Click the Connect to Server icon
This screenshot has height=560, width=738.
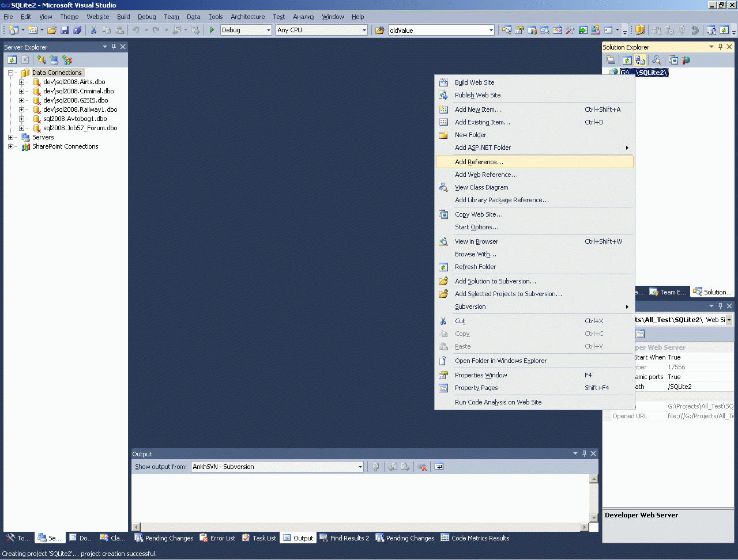[54, 59]
